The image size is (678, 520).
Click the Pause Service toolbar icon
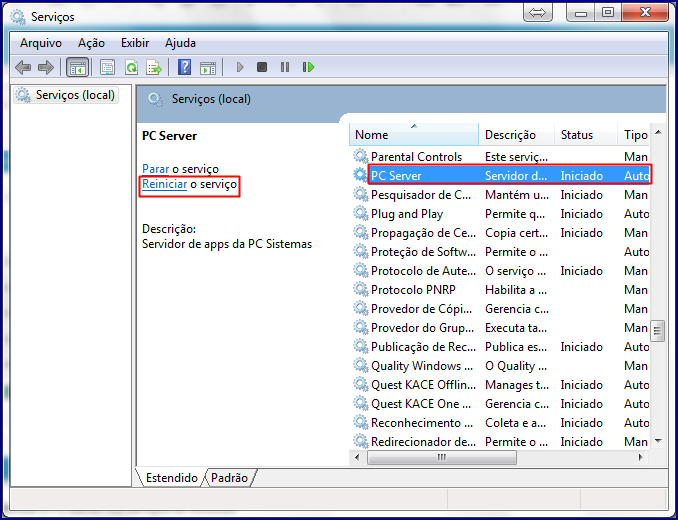tap(285, 67)
